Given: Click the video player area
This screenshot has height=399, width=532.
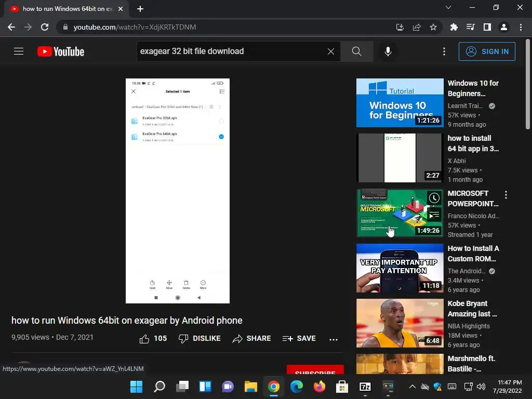Looking at the screenshot, I should [178, 191].
